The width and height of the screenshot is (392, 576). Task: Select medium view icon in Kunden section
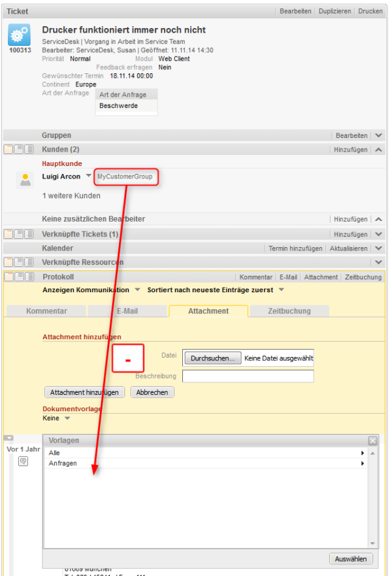[x=19, y=149]
